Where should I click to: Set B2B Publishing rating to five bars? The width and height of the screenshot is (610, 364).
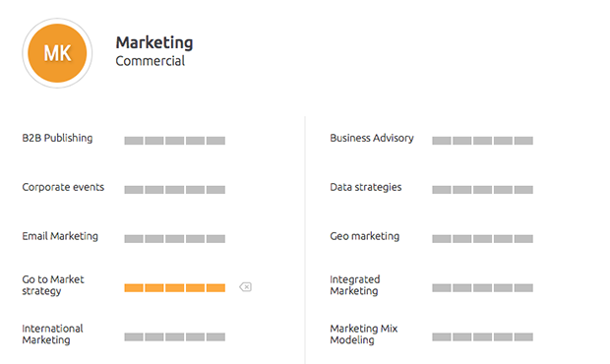[215, 141]
